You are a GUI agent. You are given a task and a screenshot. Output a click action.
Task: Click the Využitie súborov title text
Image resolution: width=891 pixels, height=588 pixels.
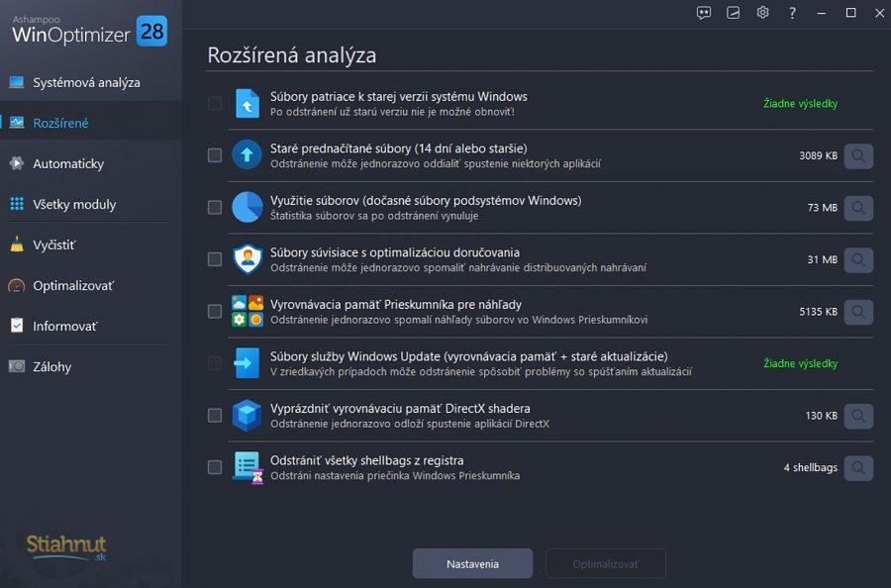tap(426, 201)
